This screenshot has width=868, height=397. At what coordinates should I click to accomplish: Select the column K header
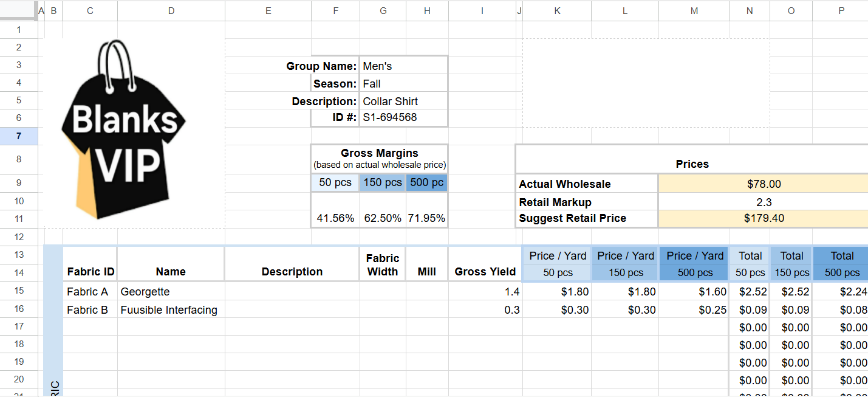point(557,10)
